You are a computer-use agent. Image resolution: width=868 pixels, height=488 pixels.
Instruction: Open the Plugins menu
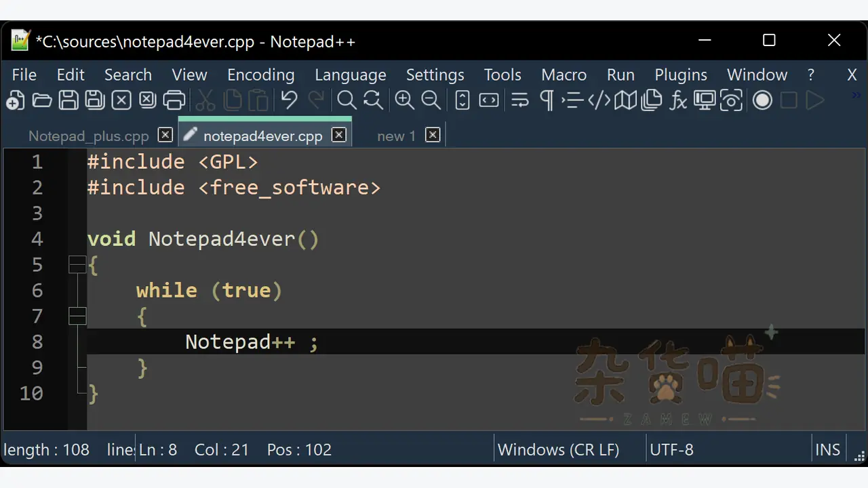[681, 75]
